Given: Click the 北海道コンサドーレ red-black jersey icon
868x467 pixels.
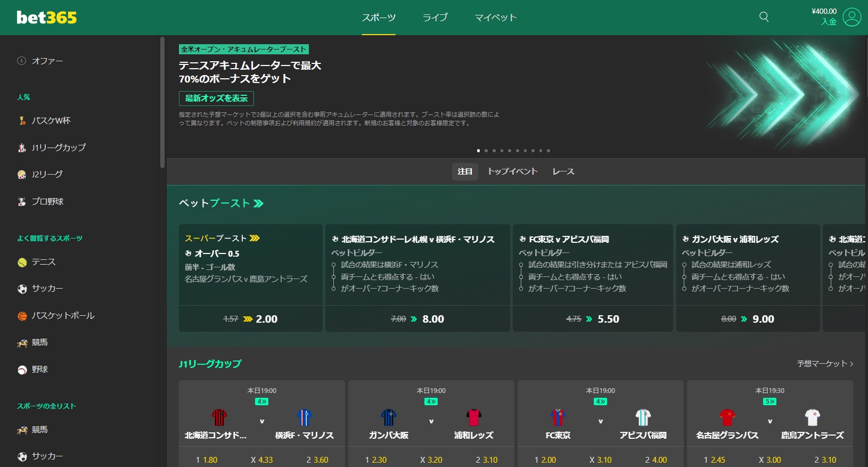Looking at the screenshot, I should coord(219,417).
